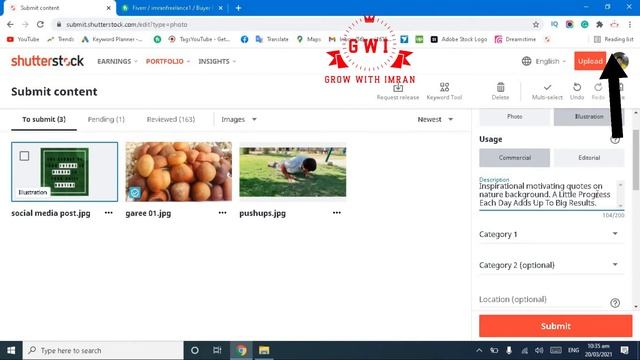The image size is (640, 360).
Task: Expand the EARNINGS menu
Action: pyautogui.click(x=117, y=61)
